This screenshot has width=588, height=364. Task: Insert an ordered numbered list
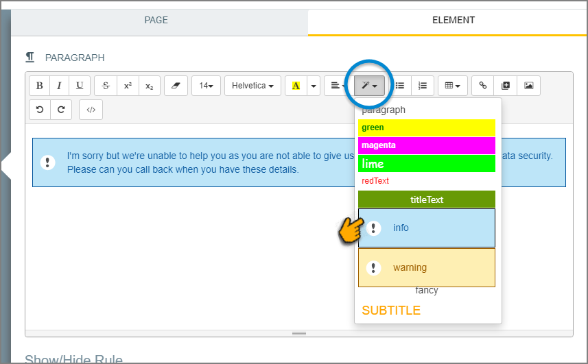[423, 86]
